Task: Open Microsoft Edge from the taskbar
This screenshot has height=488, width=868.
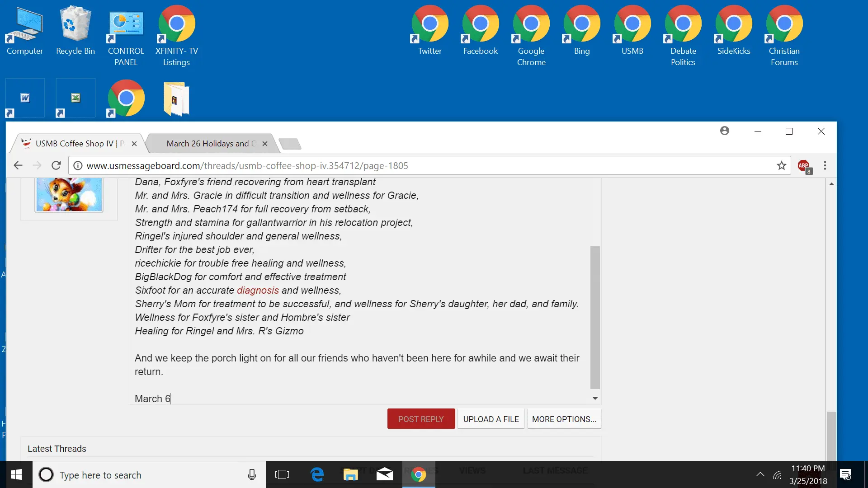Action: tap(317, 474)
